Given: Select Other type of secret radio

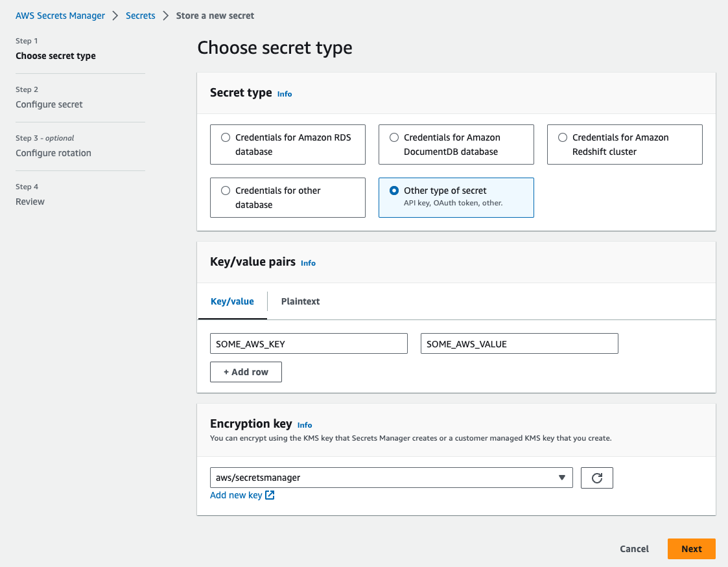Looking at the screenshot, I should pyautogui.click(x=394, y=191).
